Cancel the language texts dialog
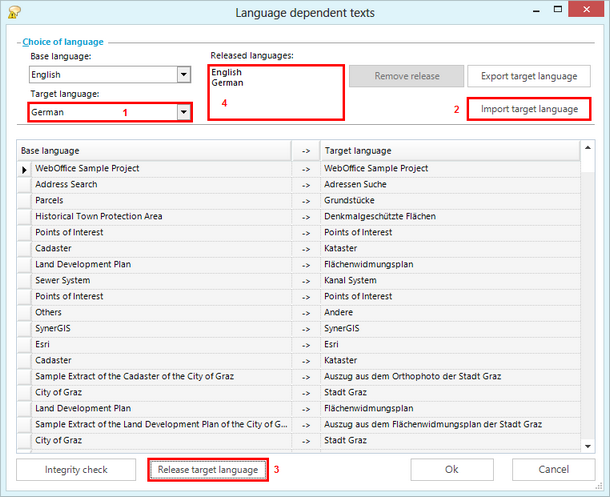610x497 pixels. 553,470
